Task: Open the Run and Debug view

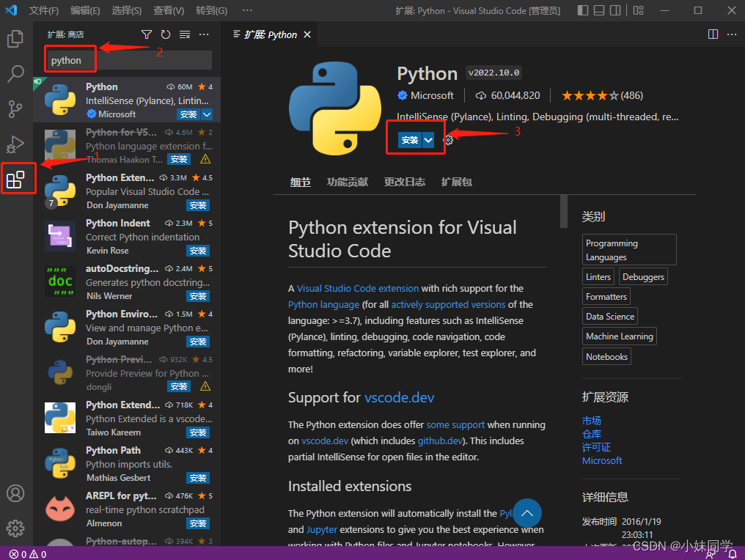Action: click(15, 144)
